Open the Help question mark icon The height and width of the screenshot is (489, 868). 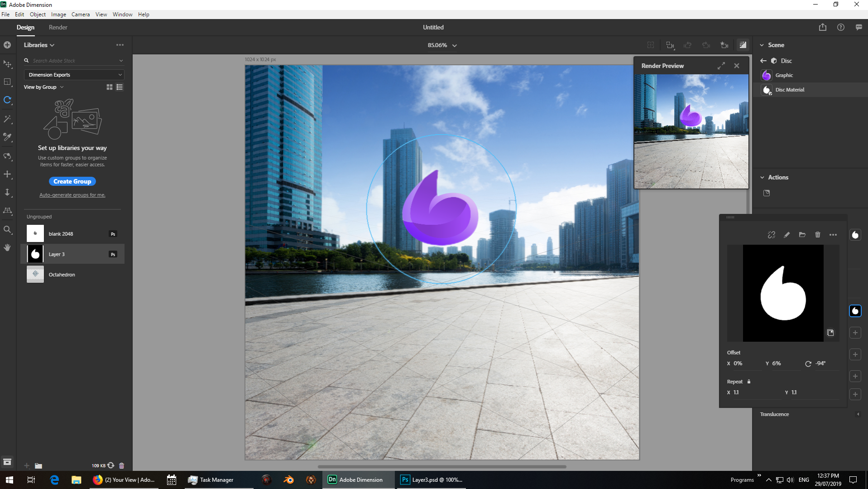tap(841, 27)
